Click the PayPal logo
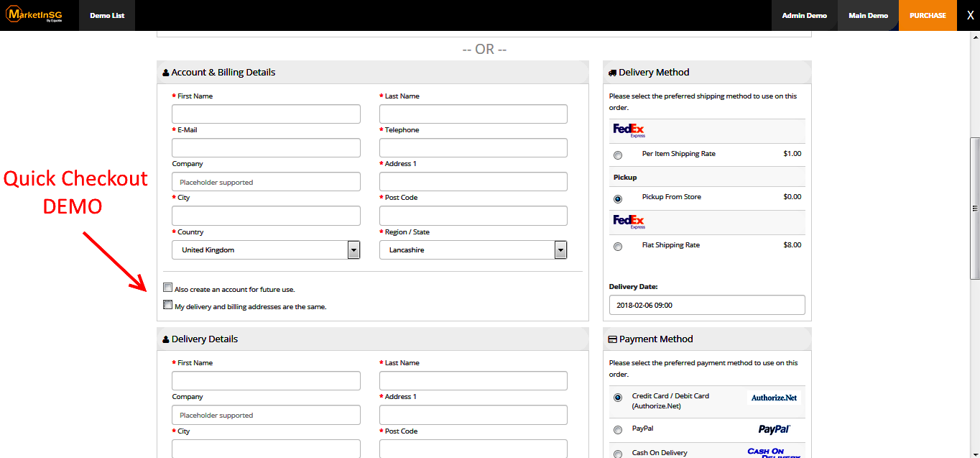 [x=774, y=429]
